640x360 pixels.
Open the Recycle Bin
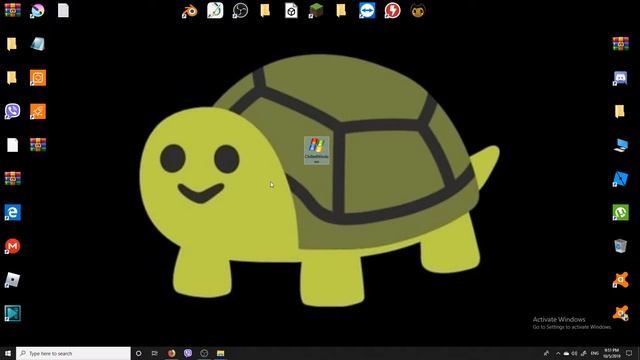pyautogui.click(x=620, y=246)
